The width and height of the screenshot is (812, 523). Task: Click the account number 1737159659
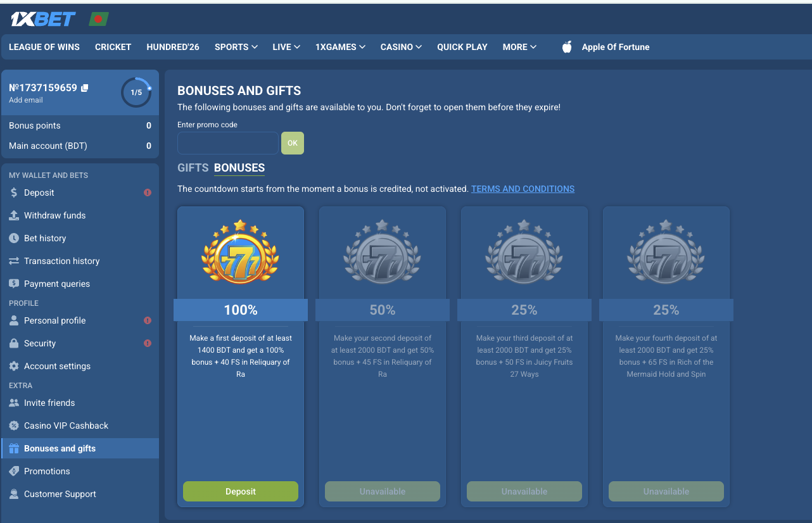(x=43, y=88)
